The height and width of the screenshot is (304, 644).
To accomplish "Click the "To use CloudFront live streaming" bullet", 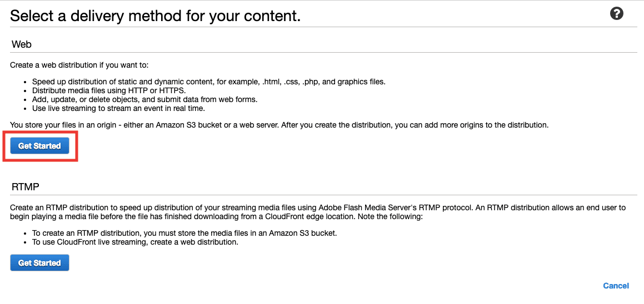I will [x=135, y=242].
